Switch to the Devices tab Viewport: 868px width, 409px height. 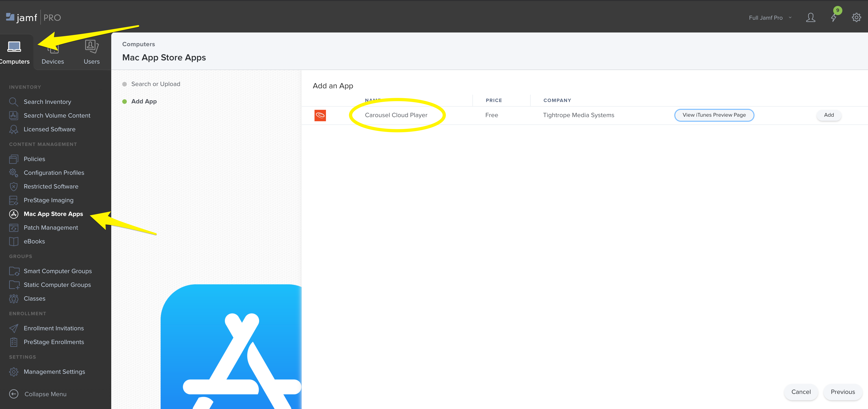click(53, 53)
